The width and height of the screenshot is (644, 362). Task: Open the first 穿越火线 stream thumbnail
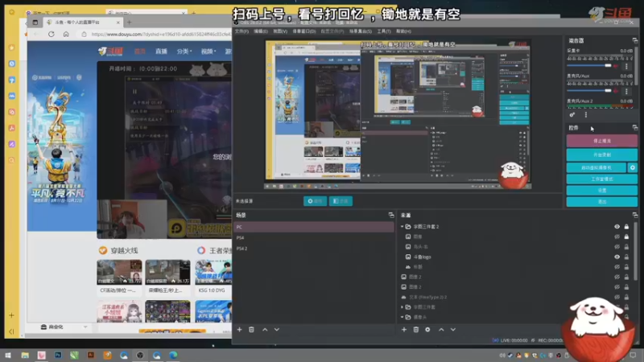[x=119, y=272]
